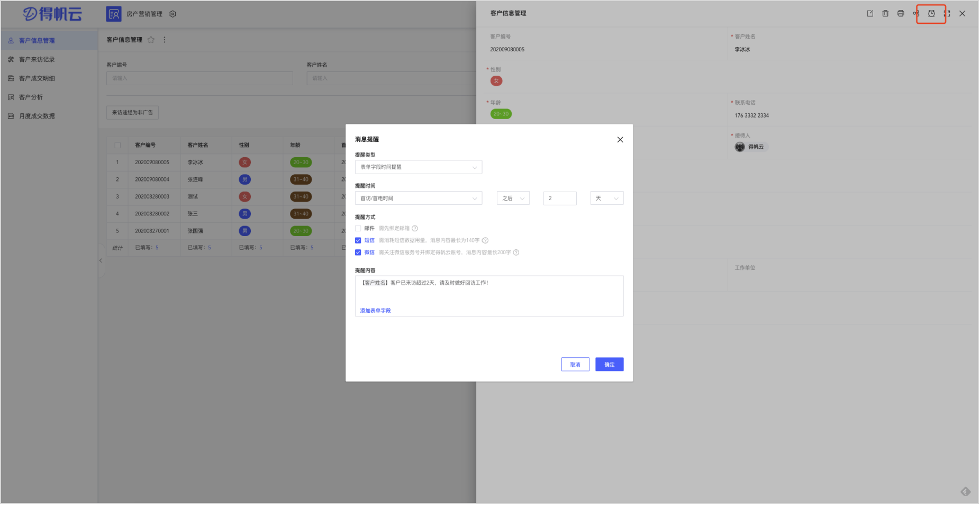Click the share icon in the detail panel
The width and height of the screenshot is (980, 505).
point(917,14)
